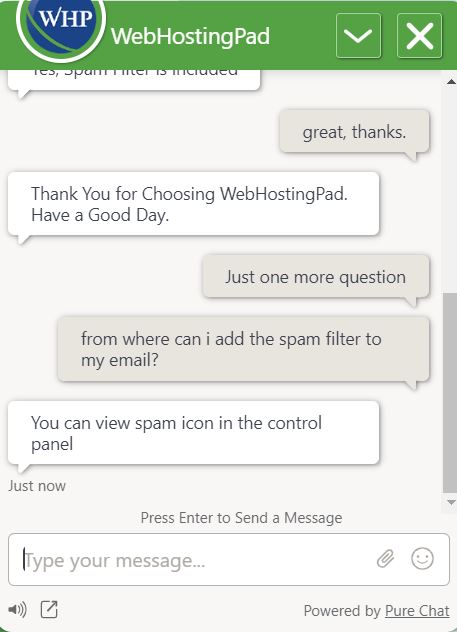Click the scrollbar up arrow
This screenshot has width=457, height=632.
pyautogui.click(x=451, y=82)
